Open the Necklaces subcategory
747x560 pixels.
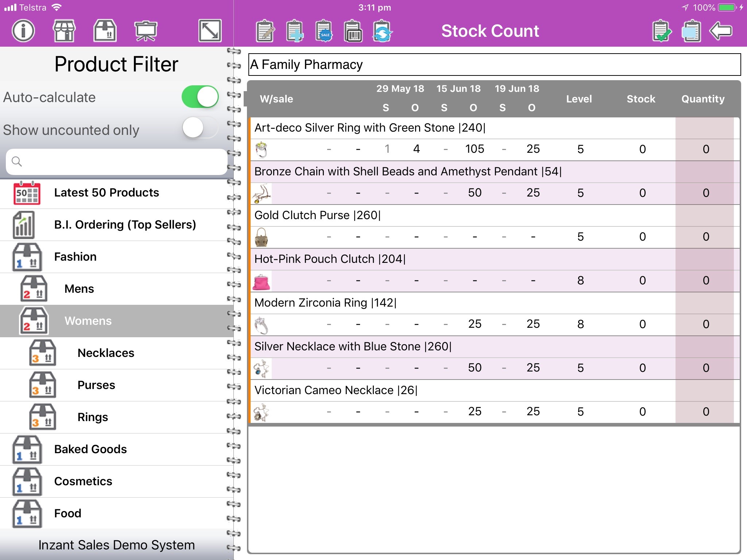[x=106, y=353]
